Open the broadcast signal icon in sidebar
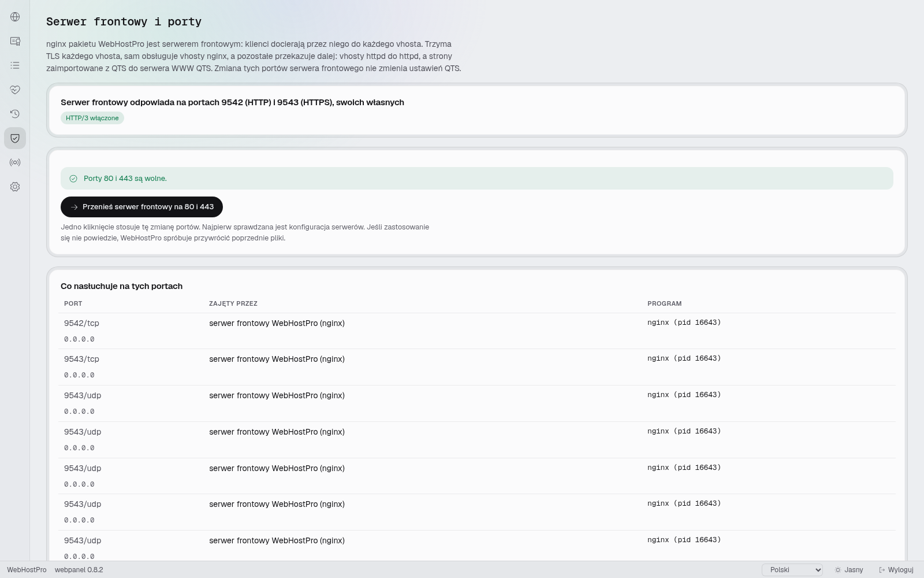Viewport: 924px width, 578px height. pos(15,162)
